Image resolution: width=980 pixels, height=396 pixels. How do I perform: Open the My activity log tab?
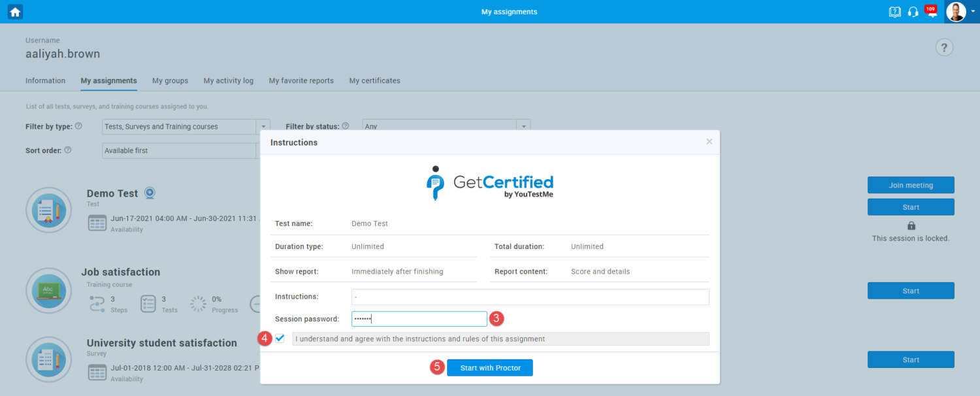tap(228, 81)
